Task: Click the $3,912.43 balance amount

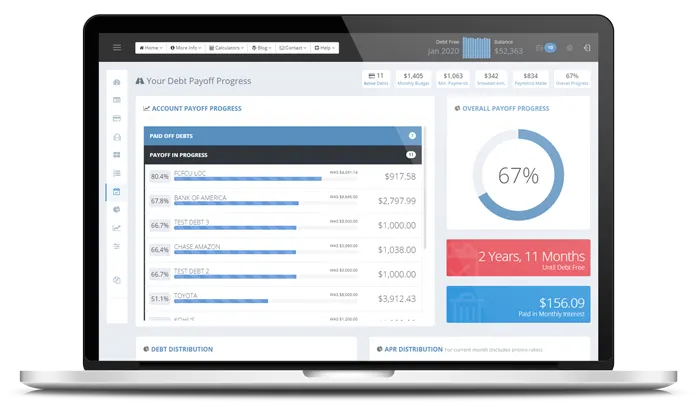Action: tap(397, 299)
